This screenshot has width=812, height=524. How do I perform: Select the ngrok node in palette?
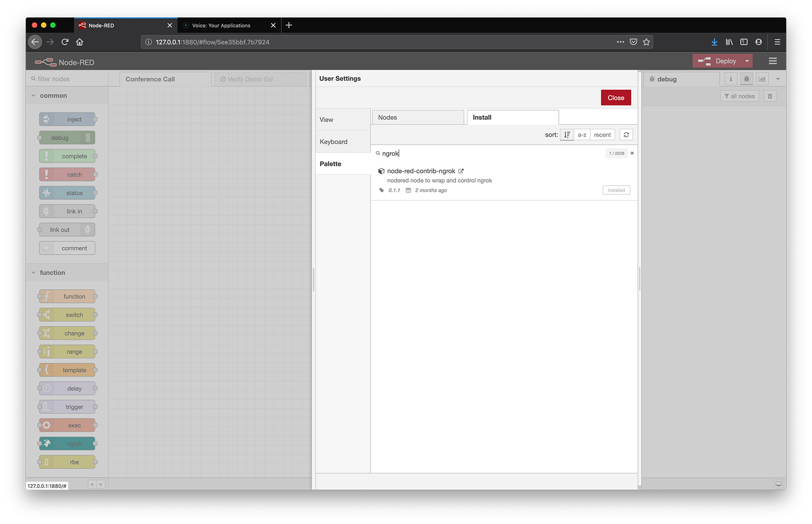click(x=67, y=443)
